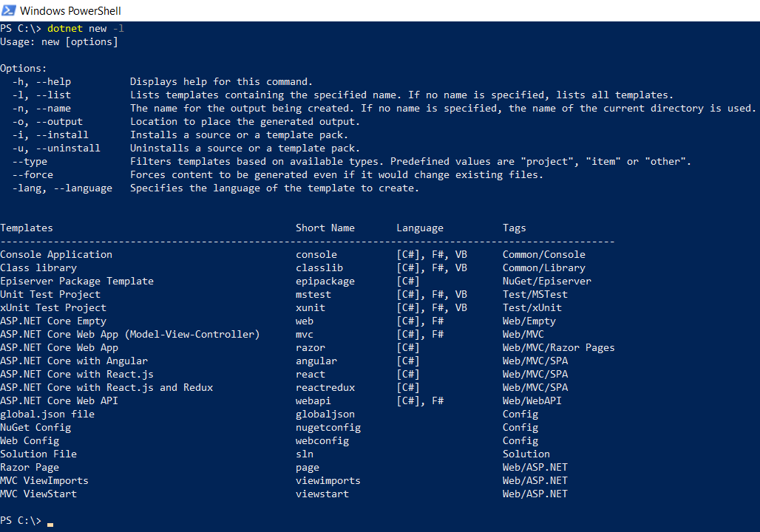Click 'MVC ViewStart' template name
760x532 pixels.
(38, 494)
